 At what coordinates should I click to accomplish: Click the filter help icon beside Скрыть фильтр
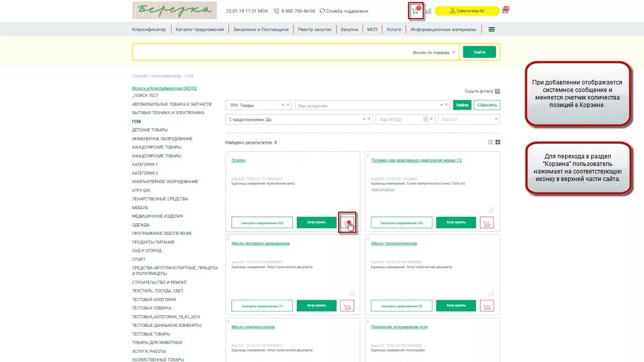point(498,92)
